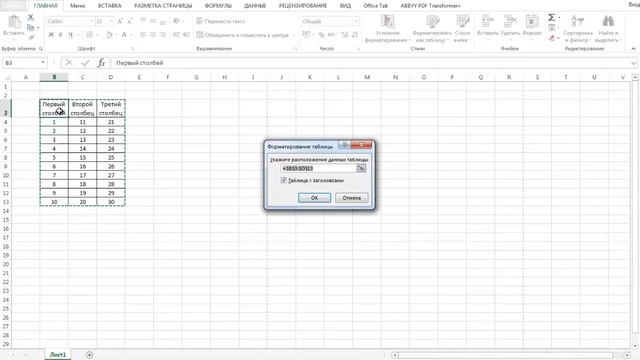This screenshot has width=640, height=360.
Task: Click the Copy icon in clipboard group
Action: click(x=31, y=28)
